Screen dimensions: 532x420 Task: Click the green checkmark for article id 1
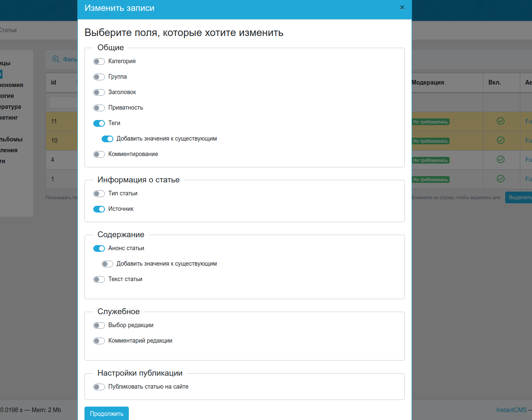(500, 179)
